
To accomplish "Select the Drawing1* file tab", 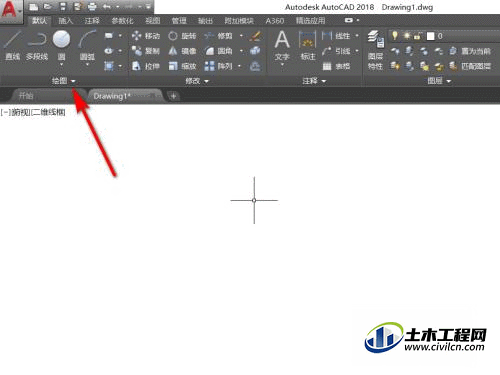I will pyautogui.click(x=126, y=96).
